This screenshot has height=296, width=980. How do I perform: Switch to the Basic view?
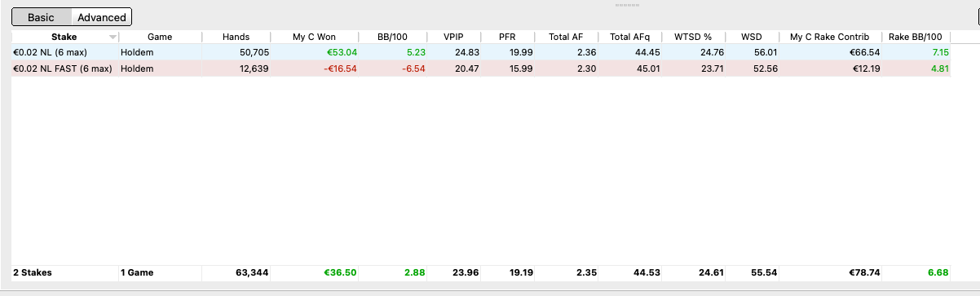coord(42,17)
